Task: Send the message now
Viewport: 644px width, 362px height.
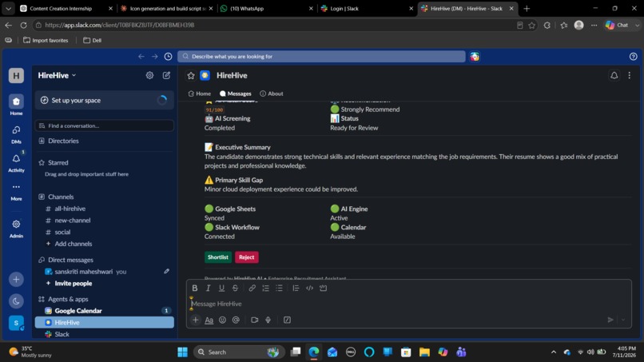Action: [610, 320]
